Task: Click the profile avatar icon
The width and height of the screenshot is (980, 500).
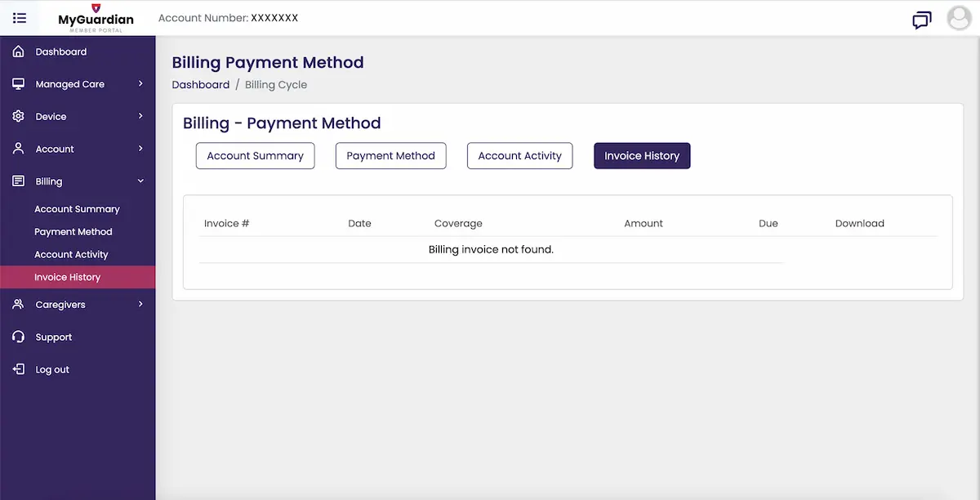Action: coord(959,18)
